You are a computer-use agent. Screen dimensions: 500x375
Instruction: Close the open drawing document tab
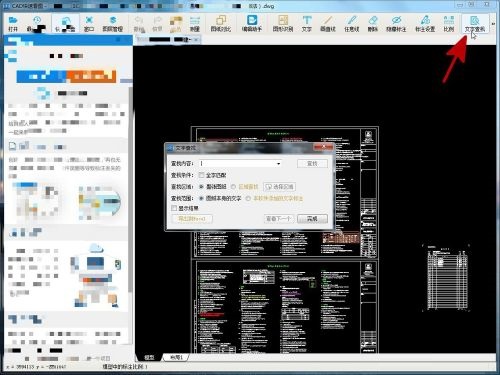click(196, 40)
